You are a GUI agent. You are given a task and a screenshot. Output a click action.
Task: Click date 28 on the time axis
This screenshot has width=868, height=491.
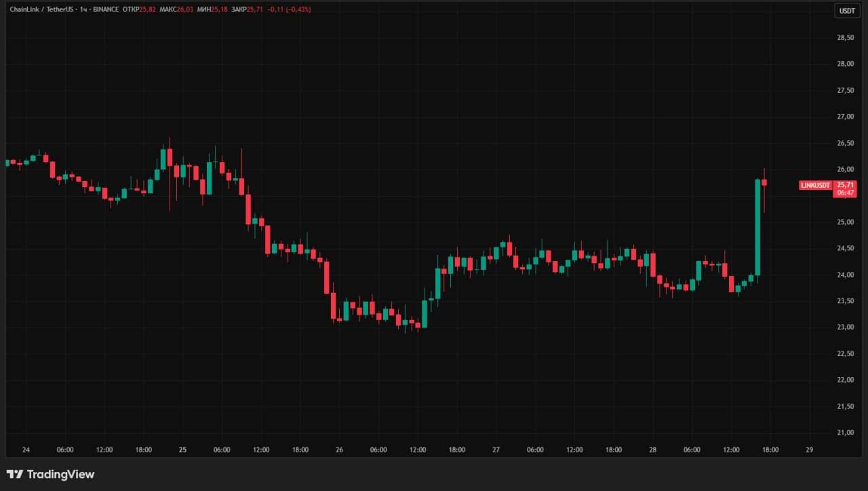click(x=652, y=450)
